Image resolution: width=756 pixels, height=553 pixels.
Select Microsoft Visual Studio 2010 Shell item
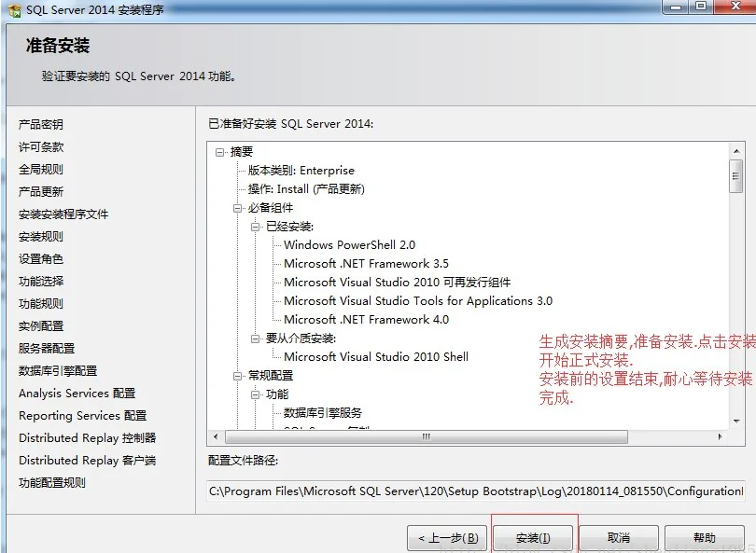(376, 357)
